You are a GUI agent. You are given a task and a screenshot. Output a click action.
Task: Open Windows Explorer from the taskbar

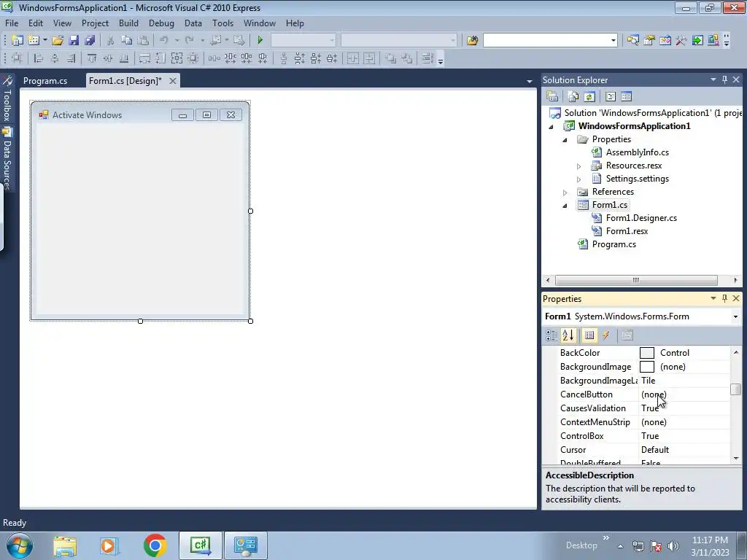tap(65, 545)
